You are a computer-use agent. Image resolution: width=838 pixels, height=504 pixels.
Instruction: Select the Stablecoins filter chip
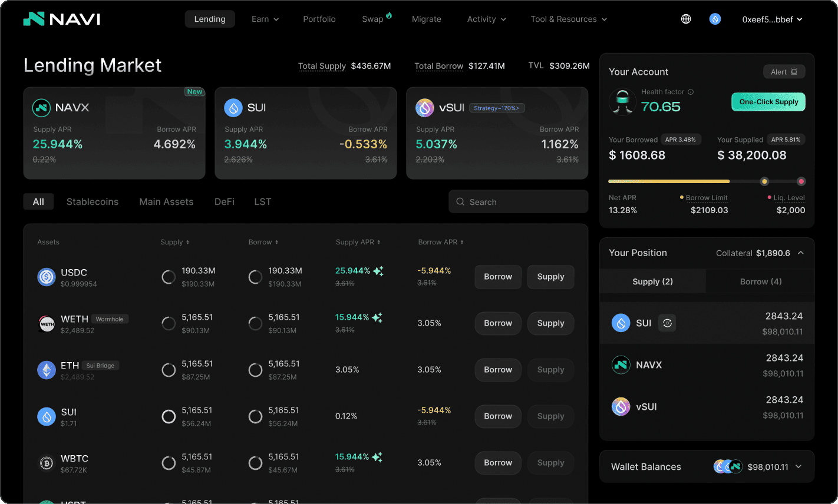tap(92, 201)
